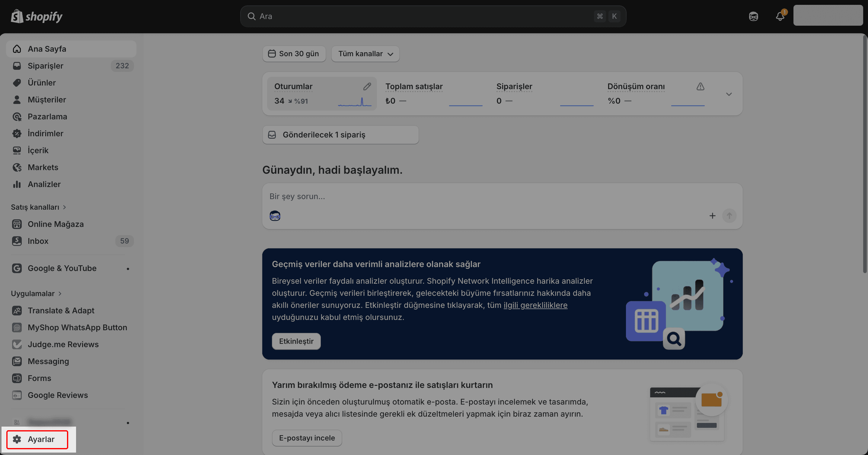Image resolution: width=868 pixels, height=455 pixels.
Task: Open the Google & YouTube channel
Action: tap(62, 268)
